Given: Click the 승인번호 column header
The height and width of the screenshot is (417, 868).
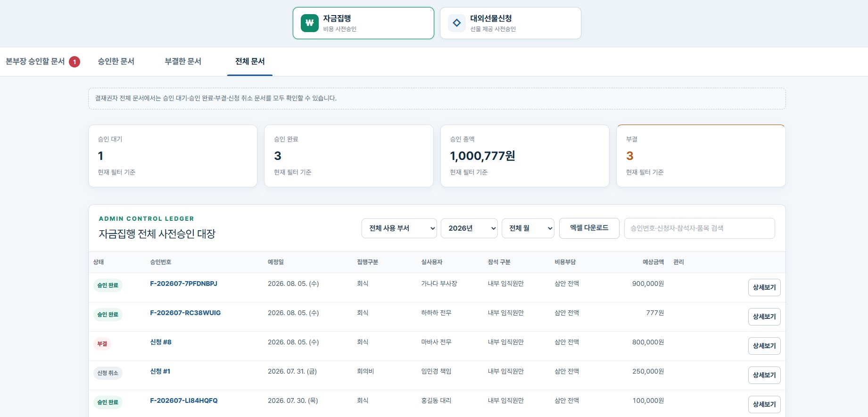Looking at the screenshot, I should [x=161, y=262].
